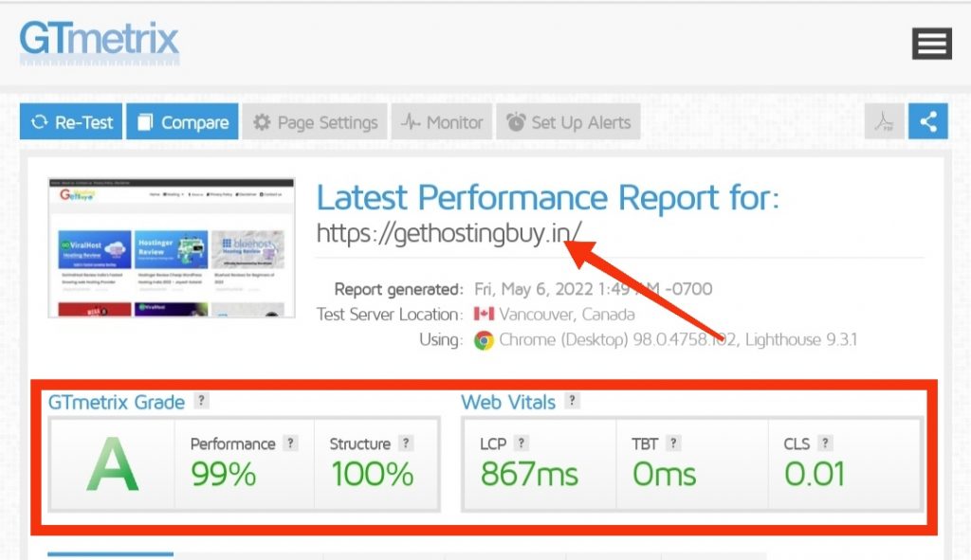Click the Performance help question mark
The image size is (971, 560).
(x=290, y=443)
